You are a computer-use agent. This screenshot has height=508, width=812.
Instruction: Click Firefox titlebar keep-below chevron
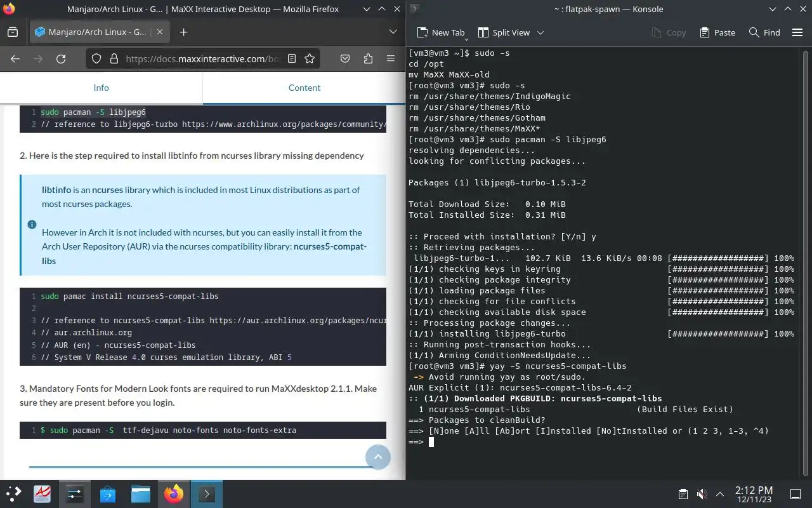pyautogui.click(x=367, y=9)
